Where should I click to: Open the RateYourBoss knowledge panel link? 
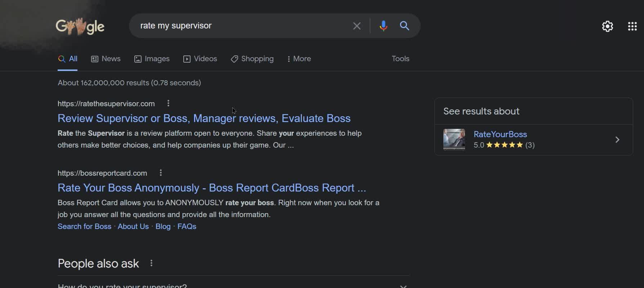(x=500, y=134)
